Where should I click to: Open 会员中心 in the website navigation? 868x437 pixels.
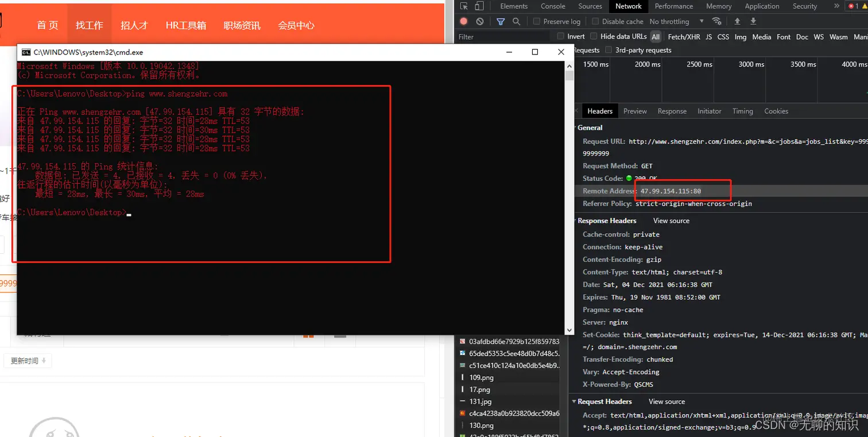296,25
